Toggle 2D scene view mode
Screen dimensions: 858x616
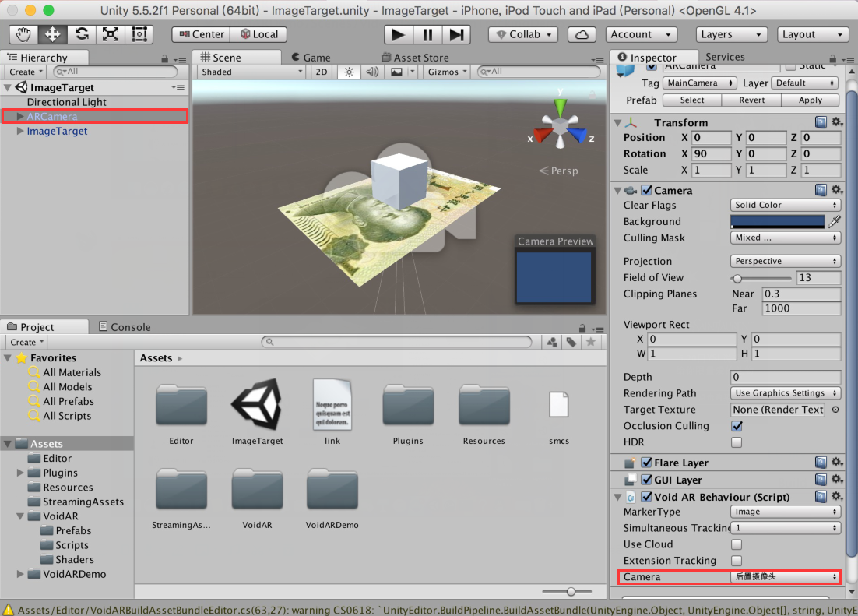point(322,72)
